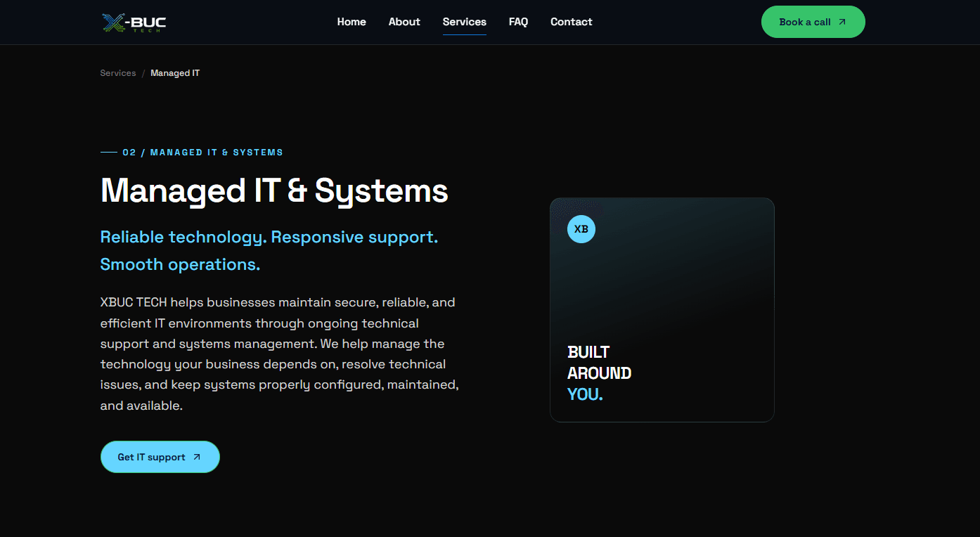The width and height of the screenshot is (980, 537).
Task: Click the paragraph starting 'XBUC TECH helps businesses'
Action: point(280,354)
